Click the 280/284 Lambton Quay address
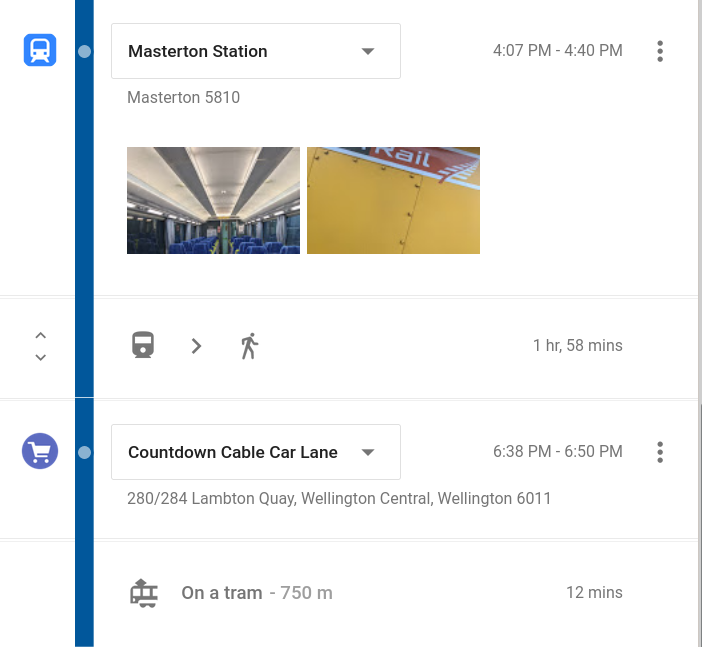Image resolution: width=702 pixels, height=647 pixels. point(339,498)
